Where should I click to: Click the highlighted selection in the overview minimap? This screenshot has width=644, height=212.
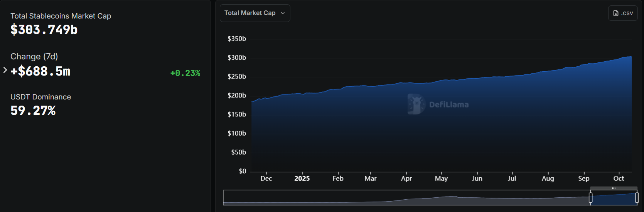click(x=614, y=198)
